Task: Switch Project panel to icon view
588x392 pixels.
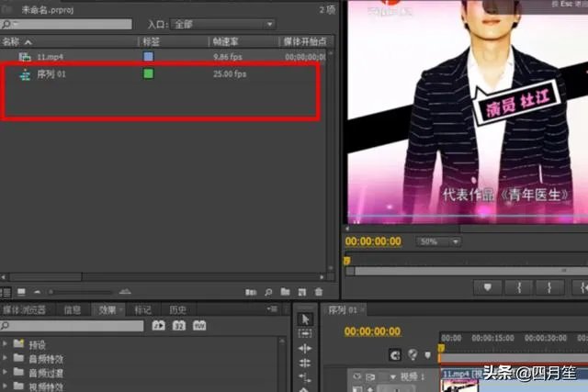Action: [21, 292]
